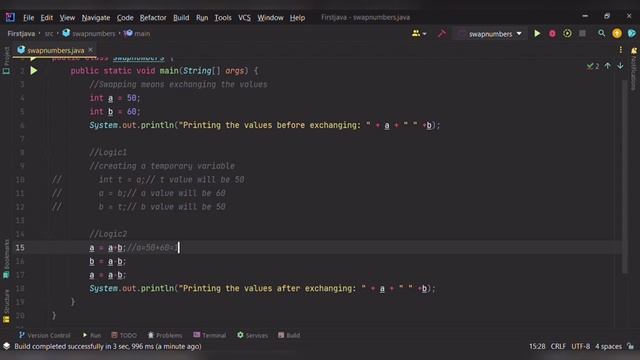This screenshot has width=640, height=360.
Task: Open the Navigate menu
Action: coord(96,18)
